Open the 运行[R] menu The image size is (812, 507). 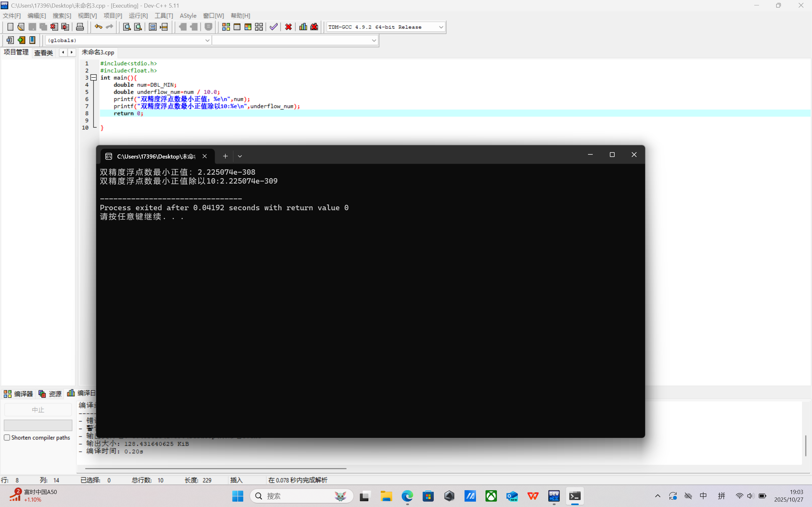click(138, 16)
